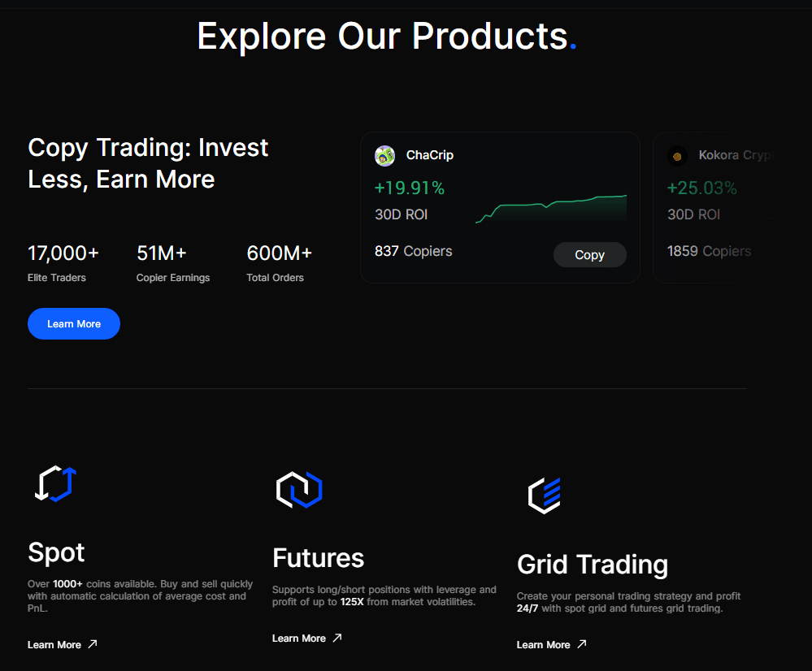Open the Grid Trading stacked-bars icon
Image resolution: width=812 pixels, height=671 pixels.
(x=543, y=496)
